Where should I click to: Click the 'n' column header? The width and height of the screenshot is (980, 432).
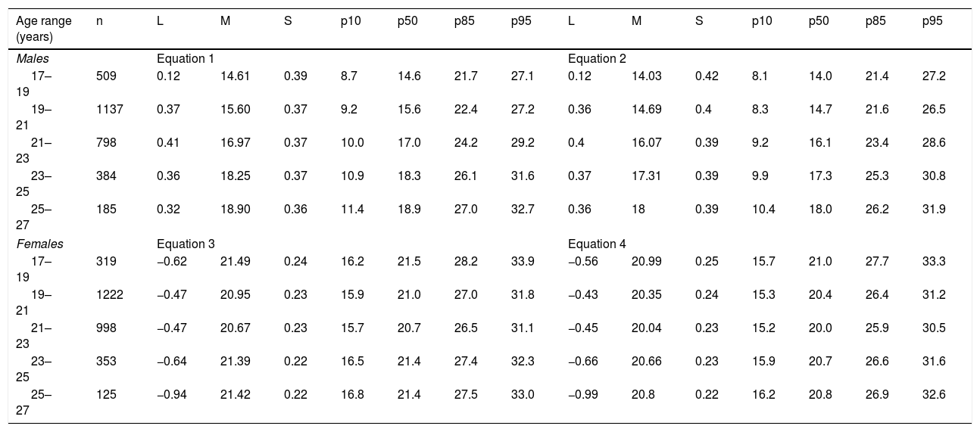(x=100, y=22)
